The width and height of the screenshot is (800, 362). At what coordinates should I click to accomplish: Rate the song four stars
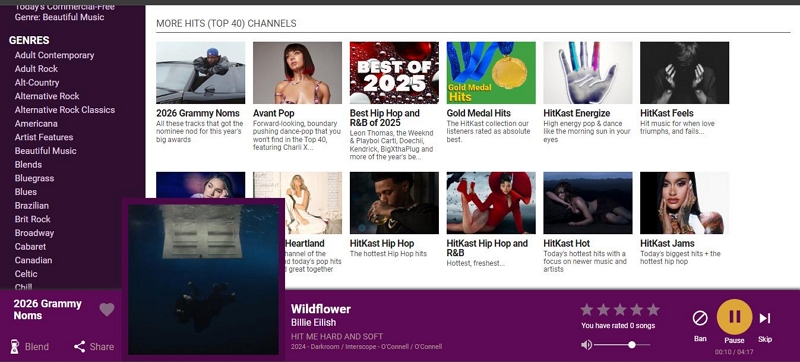(x=636, y=309)
